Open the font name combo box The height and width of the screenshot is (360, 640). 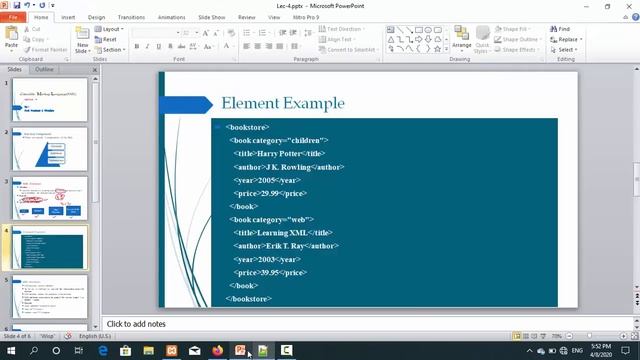point(156,33)
